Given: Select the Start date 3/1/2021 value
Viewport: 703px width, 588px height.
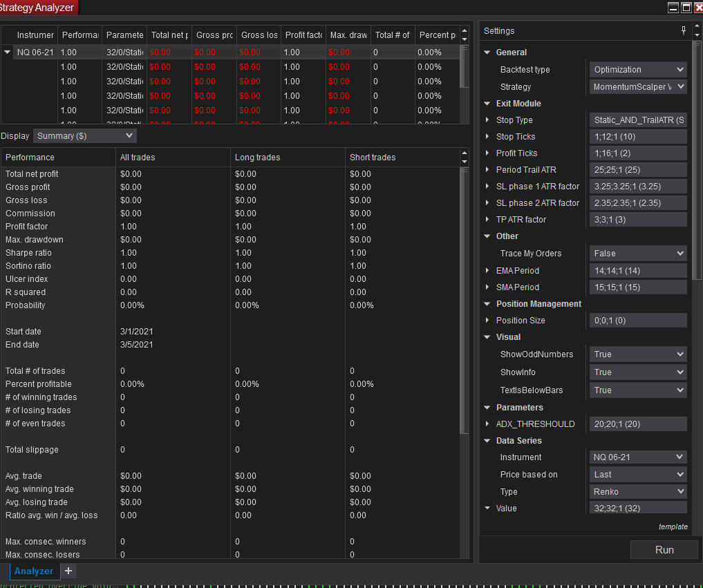Looking at the screenshot, I should [137, 332].
